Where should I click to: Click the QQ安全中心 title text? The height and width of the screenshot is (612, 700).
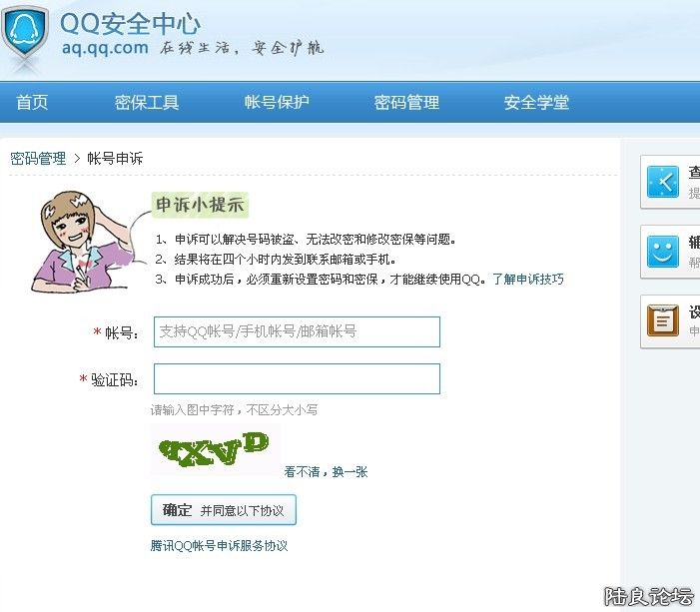click(x=130, y=23)
